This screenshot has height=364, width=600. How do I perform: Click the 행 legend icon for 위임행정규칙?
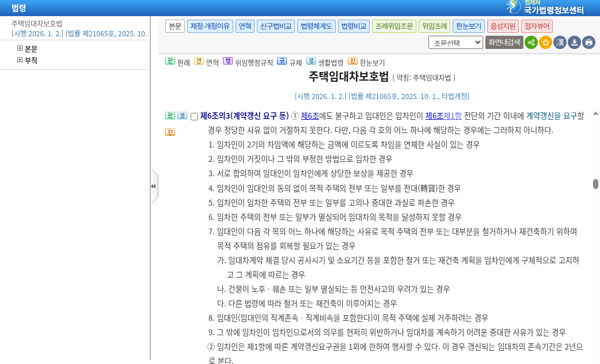pyautogui.click(x=227, y=61)
